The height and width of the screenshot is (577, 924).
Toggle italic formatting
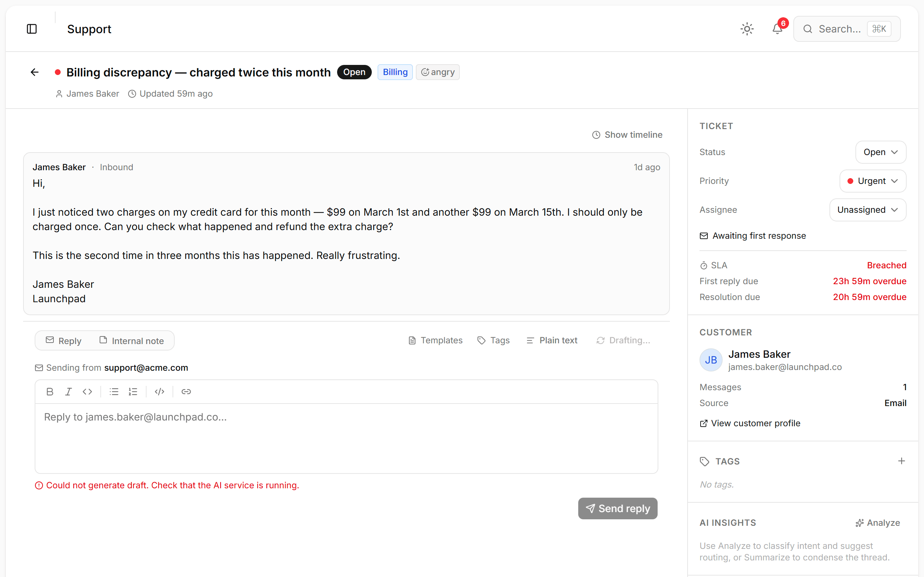click(68, 392)
